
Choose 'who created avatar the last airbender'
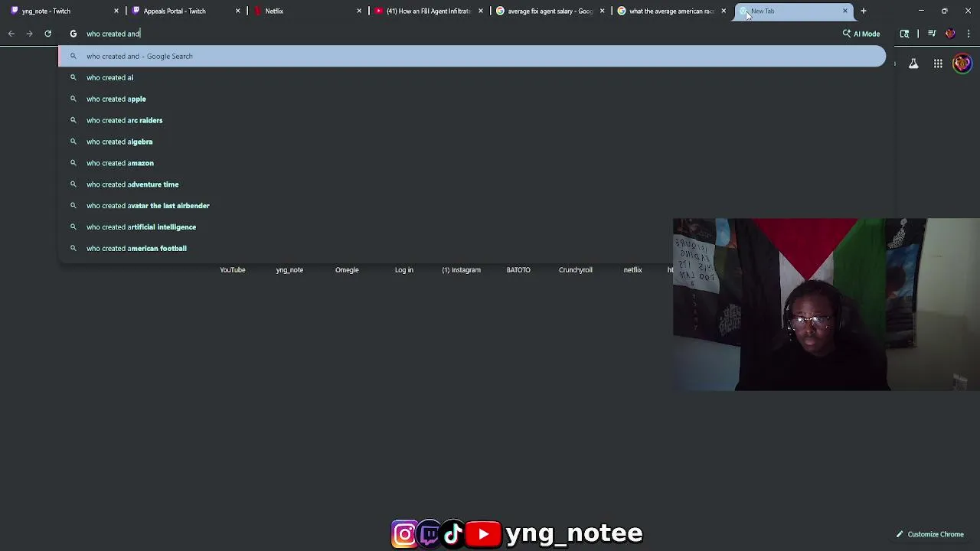coord(472,206)
